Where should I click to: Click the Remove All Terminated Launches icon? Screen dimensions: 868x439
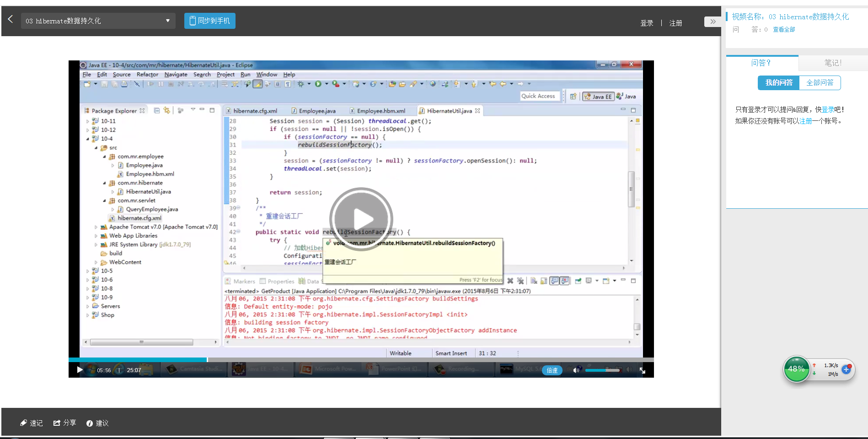coord(520,281)
